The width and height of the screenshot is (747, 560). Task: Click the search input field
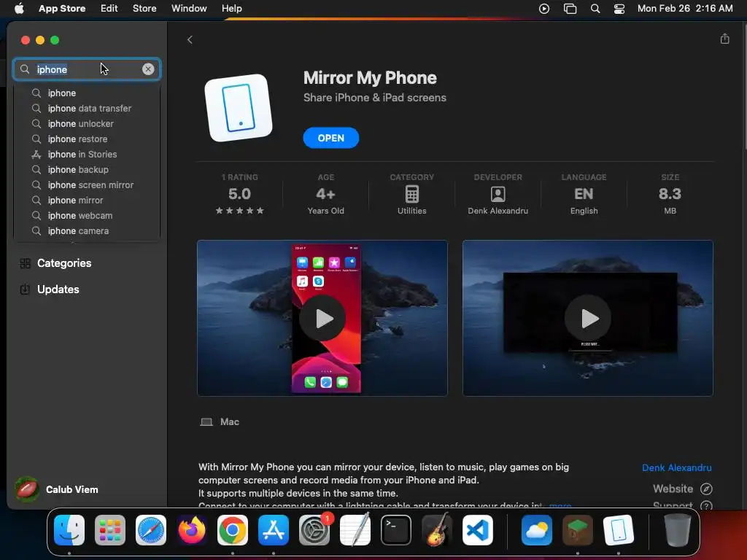pyautogui.click(x=87, y=69)
